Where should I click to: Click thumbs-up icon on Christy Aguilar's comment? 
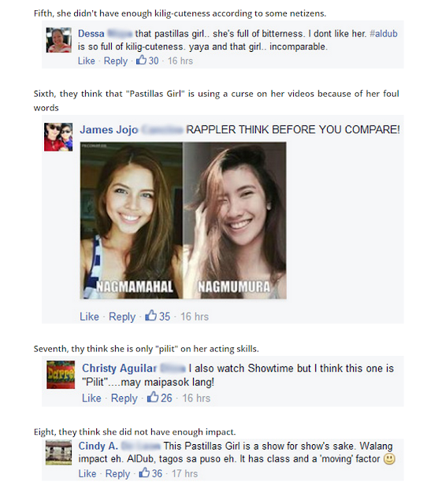click(x=153, y=397)
